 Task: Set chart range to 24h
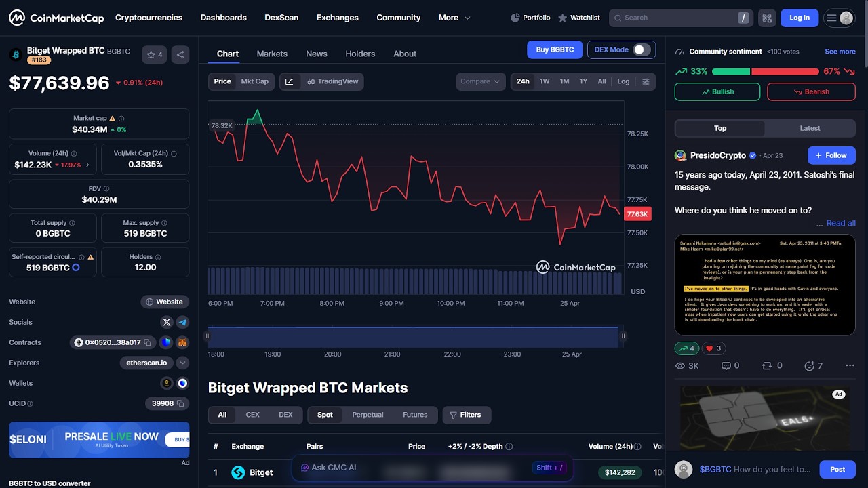point(523,81)
